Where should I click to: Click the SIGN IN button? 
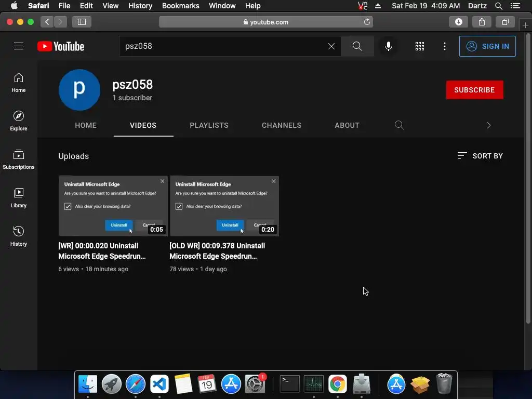(x=487, y=46)
